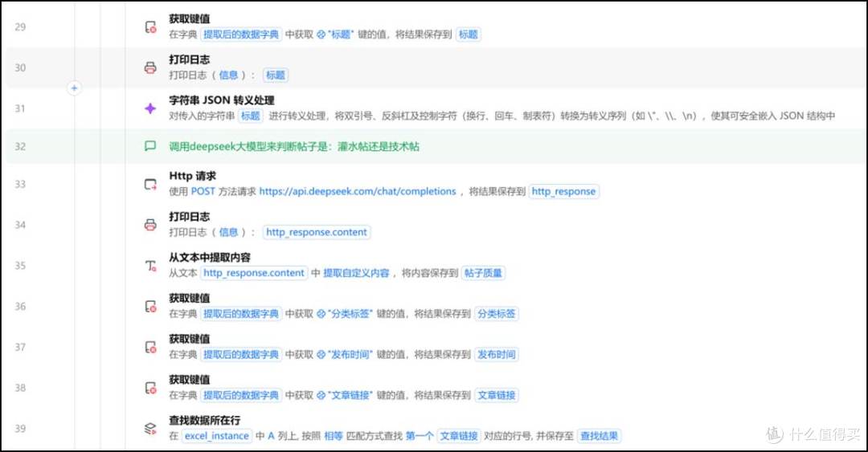Viewport: 868px width, 452px height.
Task: Click the "文章链接" key icon in row 38
Action: (321, 396)
